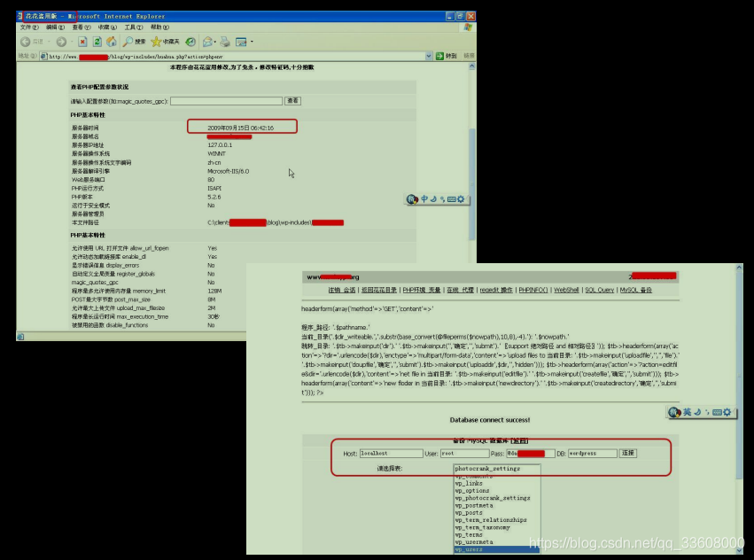Click the 在线 代理 link
The height and width of the screenshot is (560, 754).
(460, 290)
